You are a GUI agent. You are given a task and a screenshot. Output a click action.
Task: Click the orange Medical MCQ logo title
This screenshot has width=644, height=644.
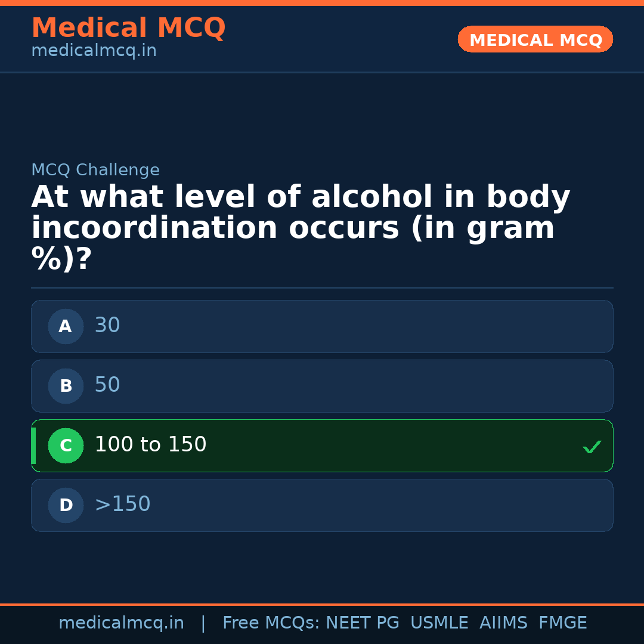(x=128, y=28)
